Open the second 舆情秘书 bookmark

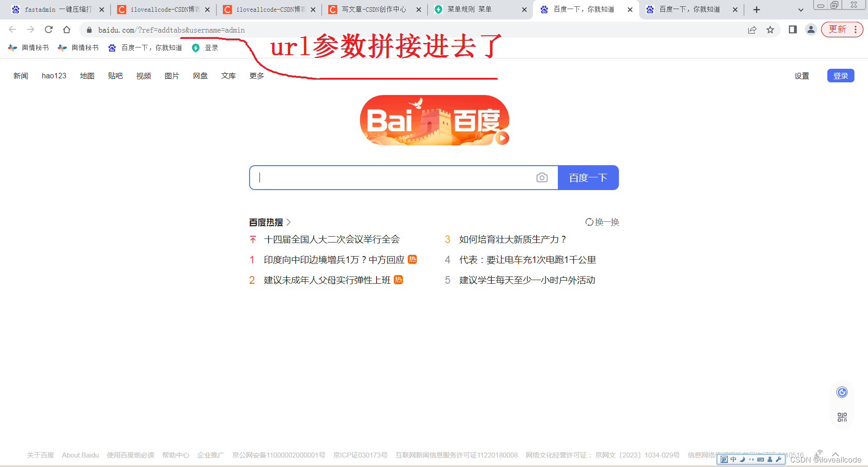pos(79,48)
